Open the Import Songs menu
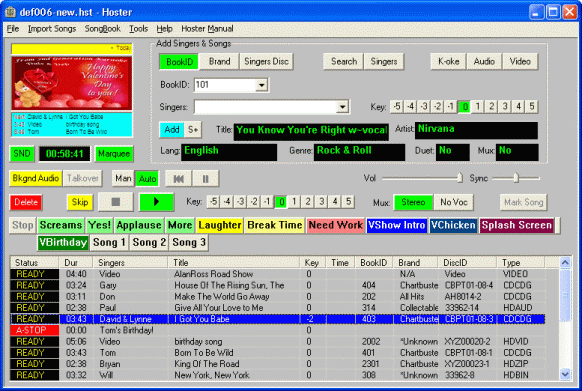Screen dimensions: 582x391 coord(52,29)
